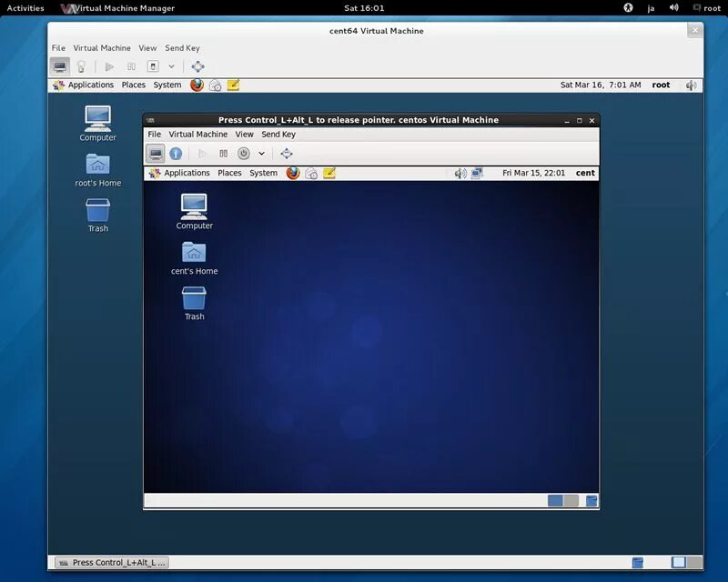728x582 pixels.
Task: Launch Firefox from cent64 guest panel
Action: tap(197, 85)
